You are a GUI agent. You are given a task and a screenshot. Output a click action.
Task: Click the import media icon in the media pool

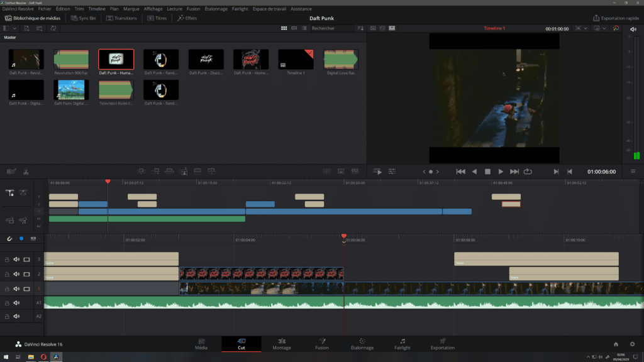pos(26,28)
